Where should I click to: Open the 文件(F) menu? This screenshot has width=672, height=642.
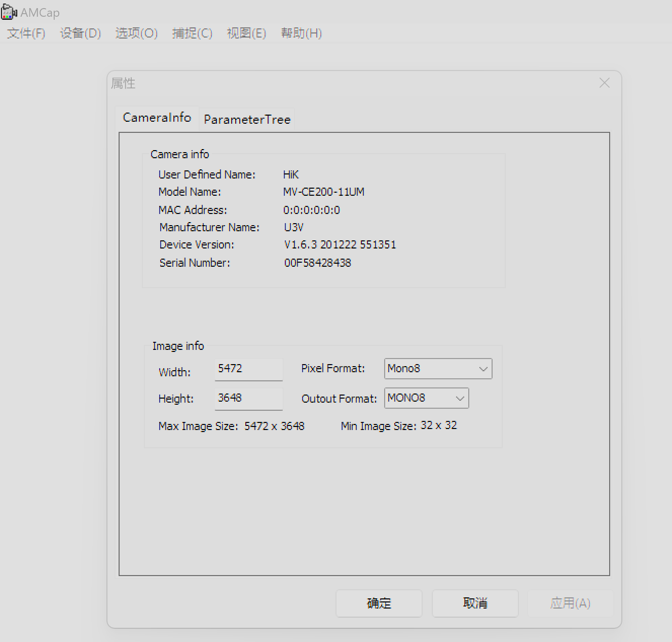click(26, 33)
